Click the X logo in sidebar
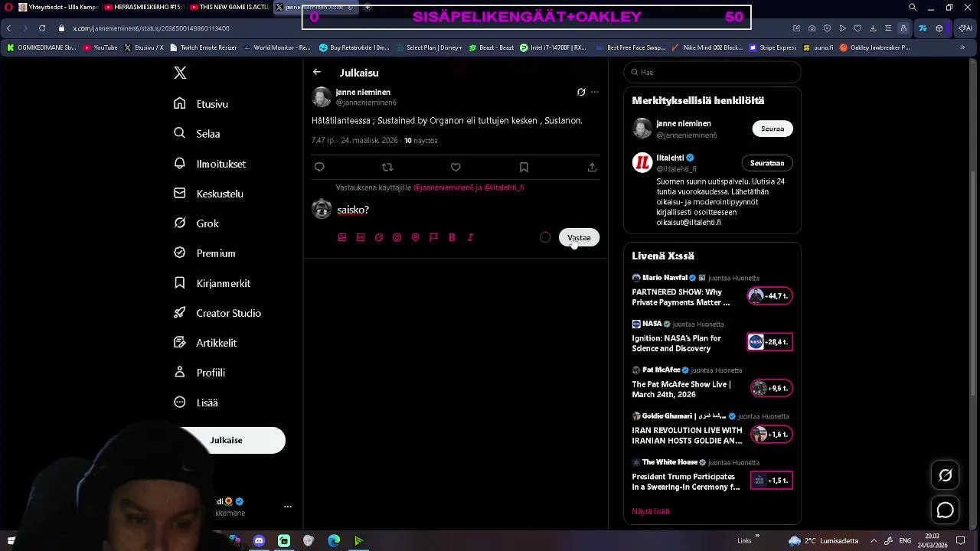Viewport: 980px width, 551px height. tap(180, 73)
